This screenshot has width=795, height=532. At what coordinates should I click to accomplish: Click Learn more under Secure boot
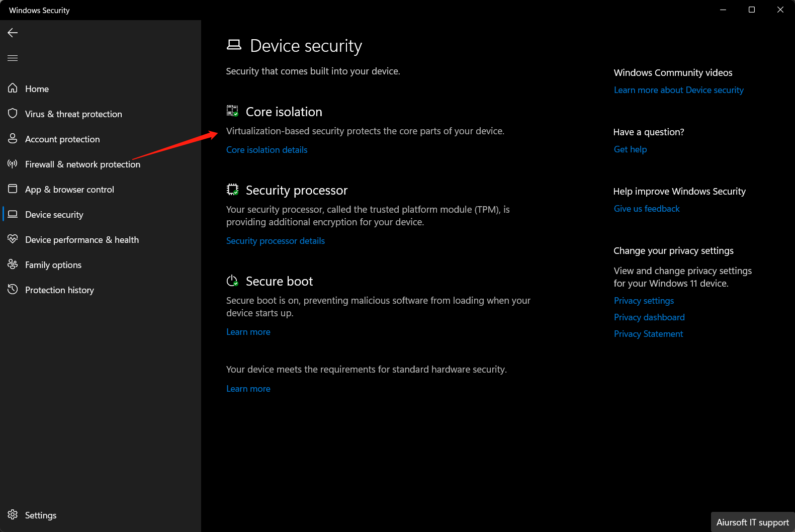248,332
